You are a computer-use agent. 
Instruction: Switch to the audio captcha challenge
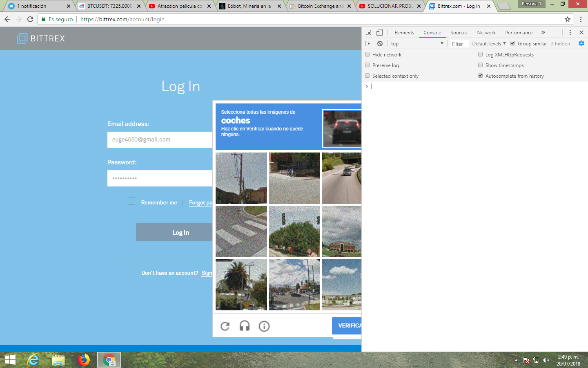pyautogui.click(x=245, y=326)
